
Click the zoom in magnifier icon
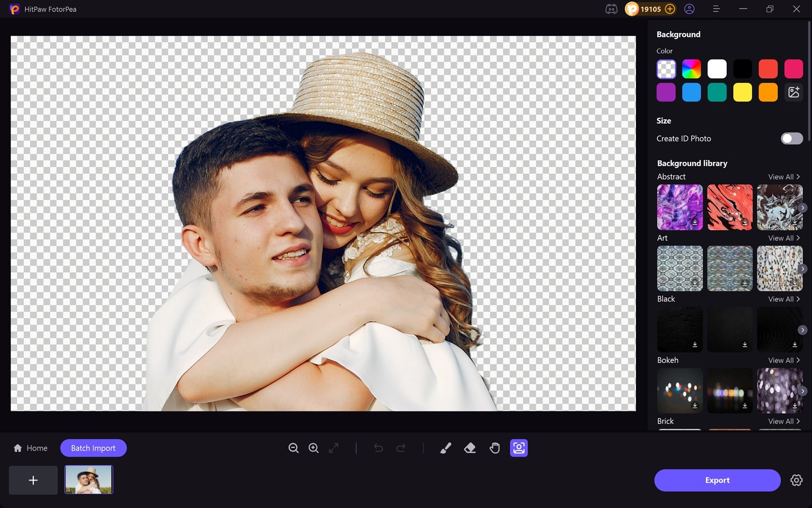(x=314, y=448)
